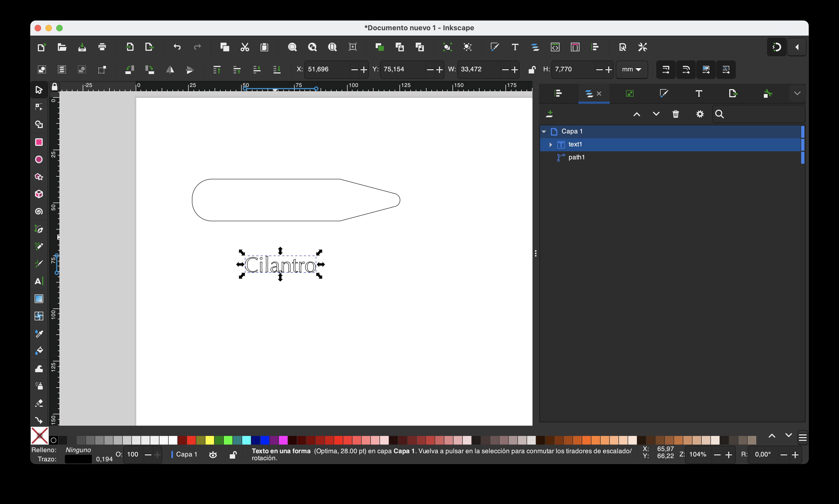Switch to Align and Distribute tab
This screenshot has height=504, width=839.
pyautogui.click(x=558, y=93)
